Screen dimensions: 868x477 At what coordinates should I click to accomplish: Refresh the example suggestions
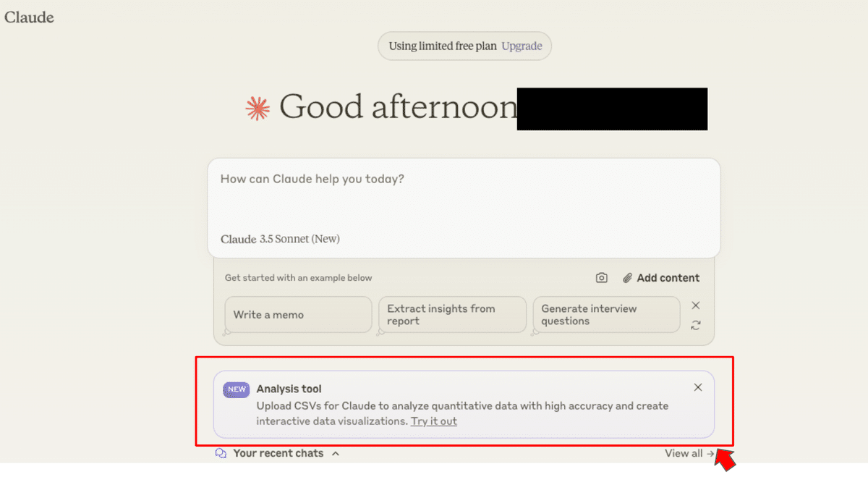pyautogui.click(x=695, y=325)
